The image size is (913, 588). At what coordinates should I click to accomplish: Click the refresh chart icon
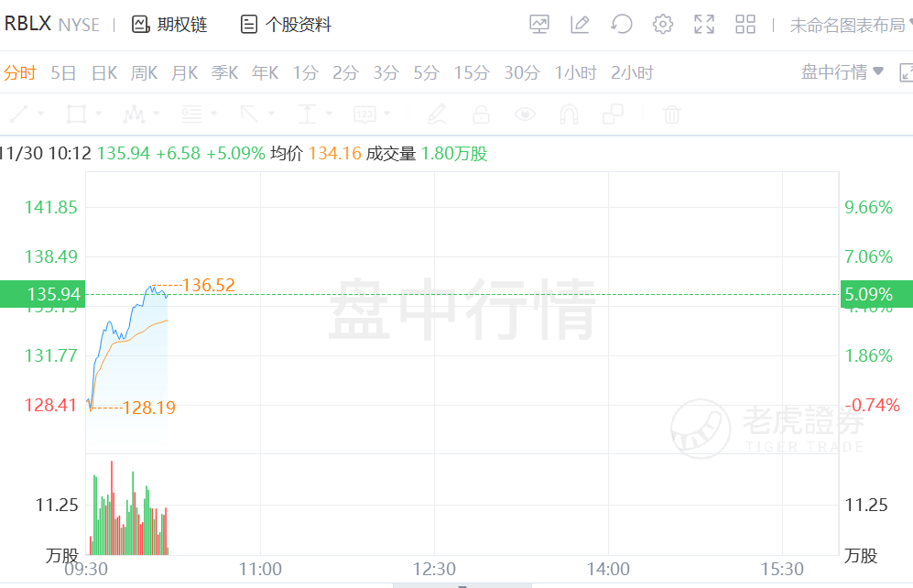(x=621, y=25)
